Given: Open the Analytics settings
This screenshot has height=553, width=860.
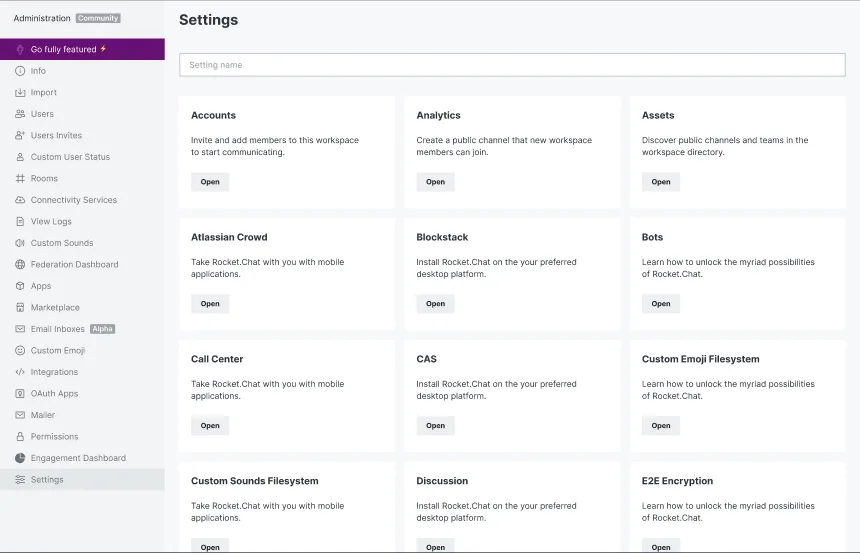Looking at the screenshot, I should point(435,182).
